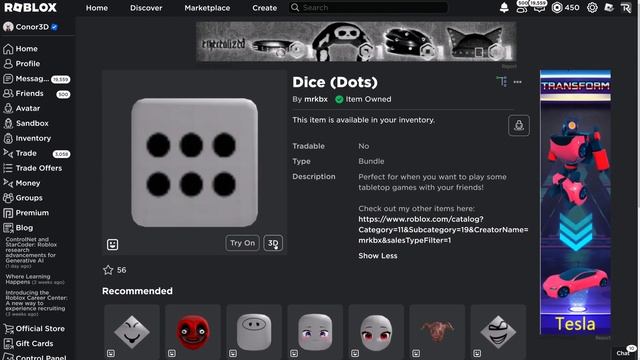Image resolution: width=640 pixels, height=360 pixels.
Task: Open the catalog URL link in description
Action: point(443,230)
